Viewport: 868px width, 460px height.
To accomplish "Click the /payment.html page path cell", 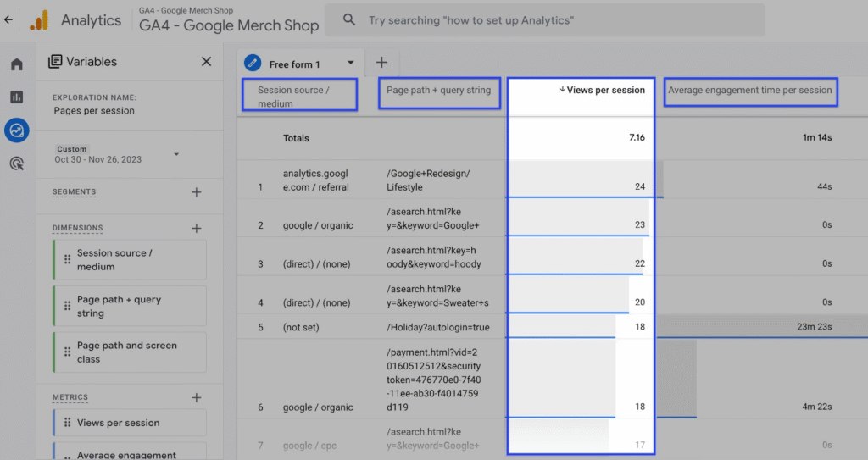I will click(x=433, y=380).
